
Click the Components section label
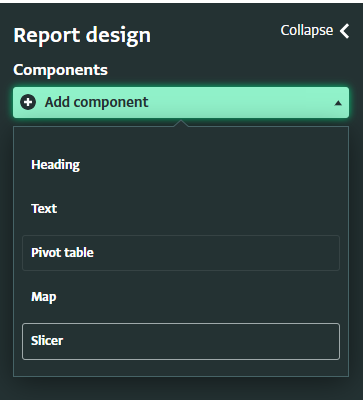[x=60, y=70]
